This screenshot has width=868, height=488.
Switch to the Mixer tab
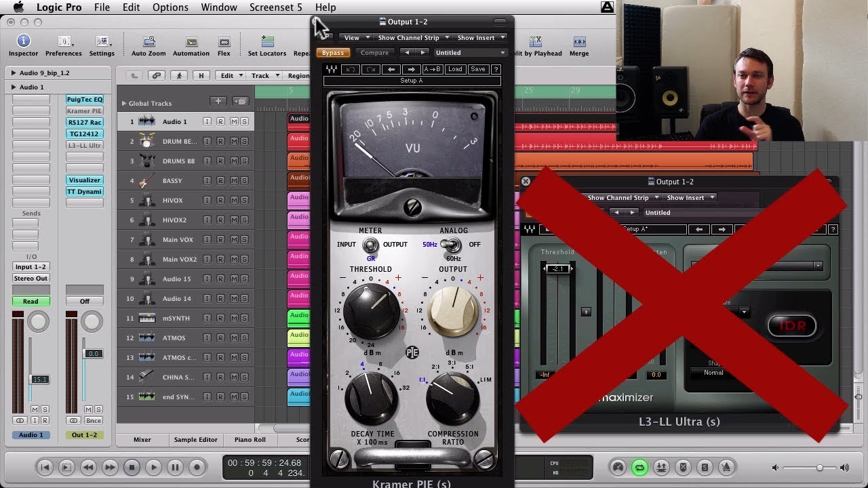[142, 440]
